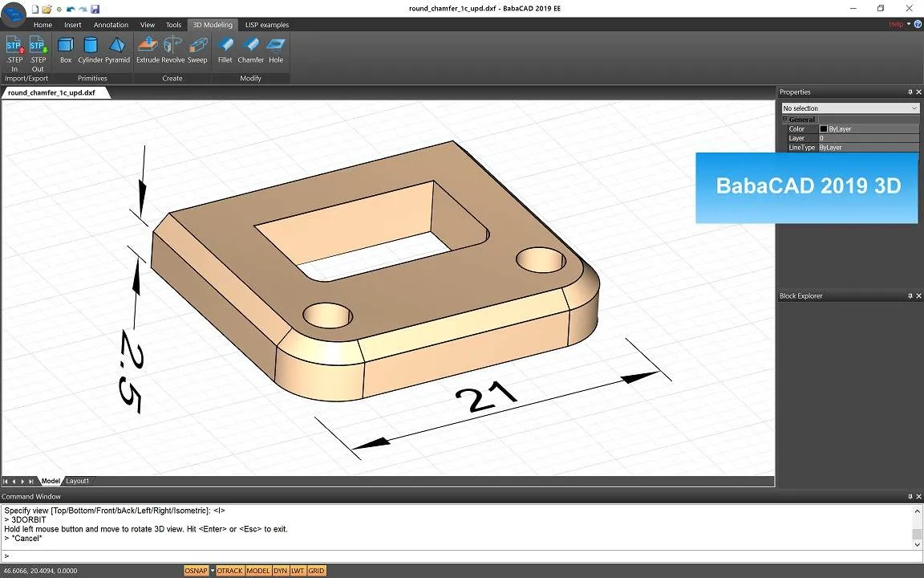The height and width of the screenshot is (578, 924).
Task: Click the Help link at top right
Action: pos(896,25)
